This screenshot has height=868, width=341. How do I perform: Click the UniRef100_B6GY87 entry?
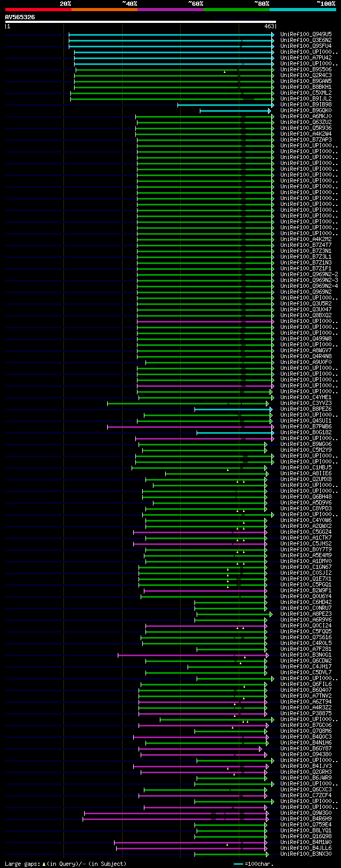click(x=306, y=748)
